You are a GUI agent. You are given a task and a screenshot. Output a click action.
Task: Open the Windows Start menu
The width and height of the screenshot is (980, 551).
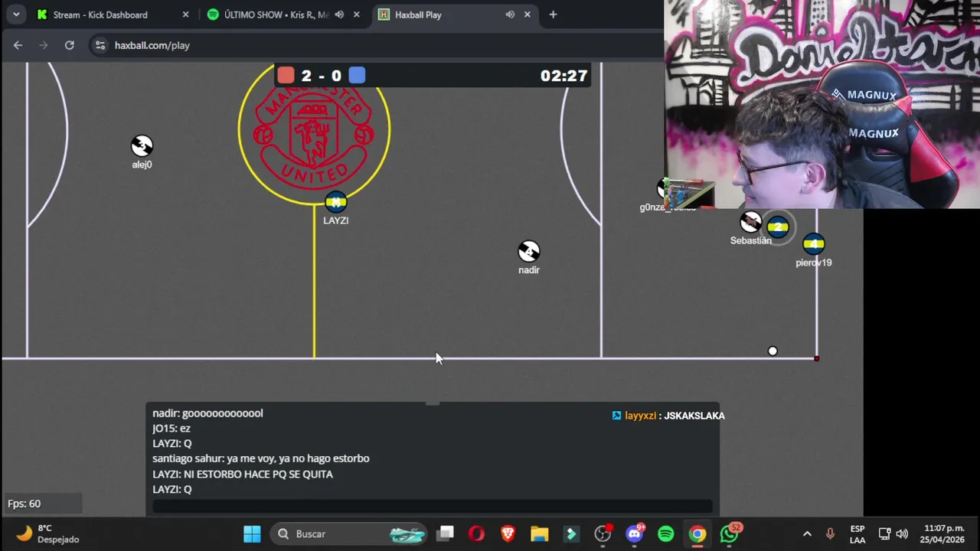252,533
